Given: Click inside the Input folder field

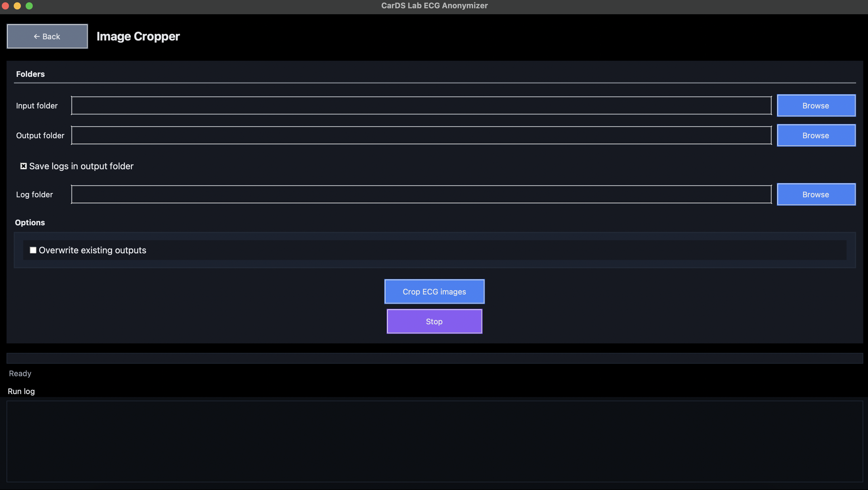Looking at the screenshot, I should click(421, 106).
